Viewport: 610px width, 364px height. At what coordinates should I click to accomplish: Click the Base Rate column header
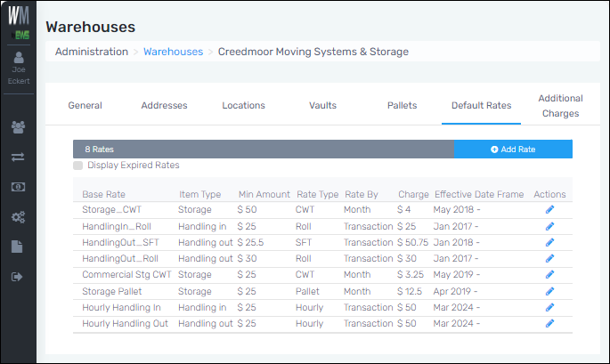tap(104, 194)
